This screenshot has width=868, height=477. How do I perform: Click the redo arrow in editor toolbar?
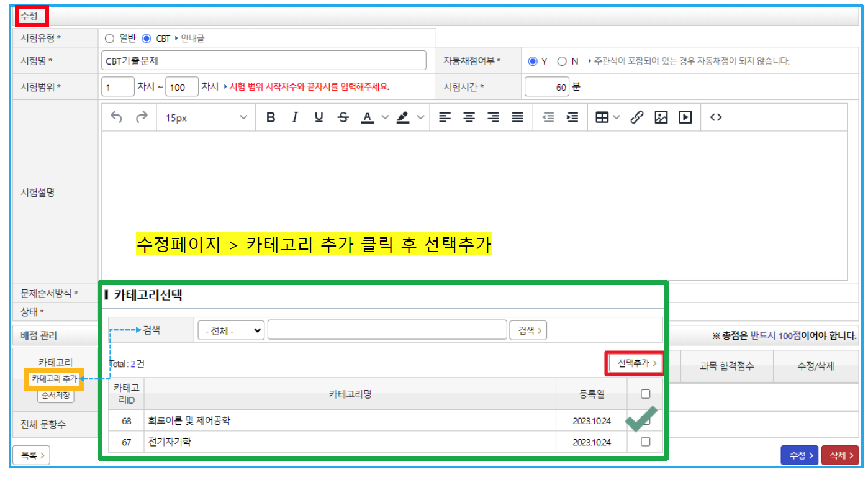tap(142, 117)
